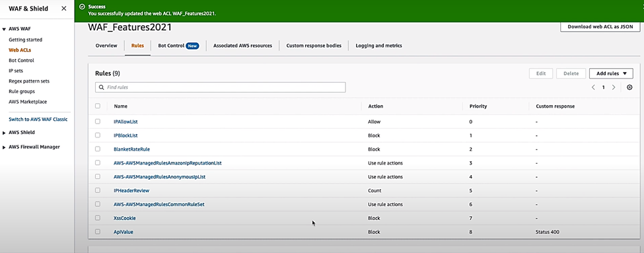Select the Rules tab
Screen dimensions: 644x253
(x=137, y=46)
